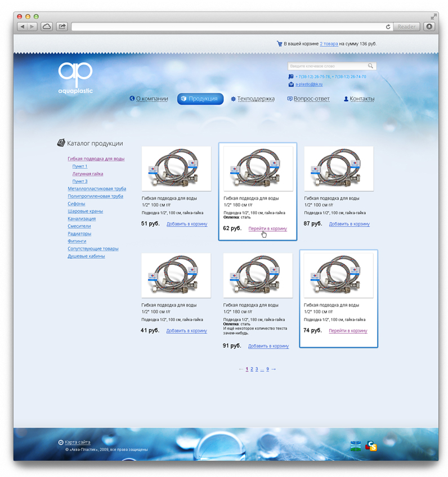Enter full screen with the window corner arrows
This screenshot has width=448, height=477.
[x=433, y=16]
